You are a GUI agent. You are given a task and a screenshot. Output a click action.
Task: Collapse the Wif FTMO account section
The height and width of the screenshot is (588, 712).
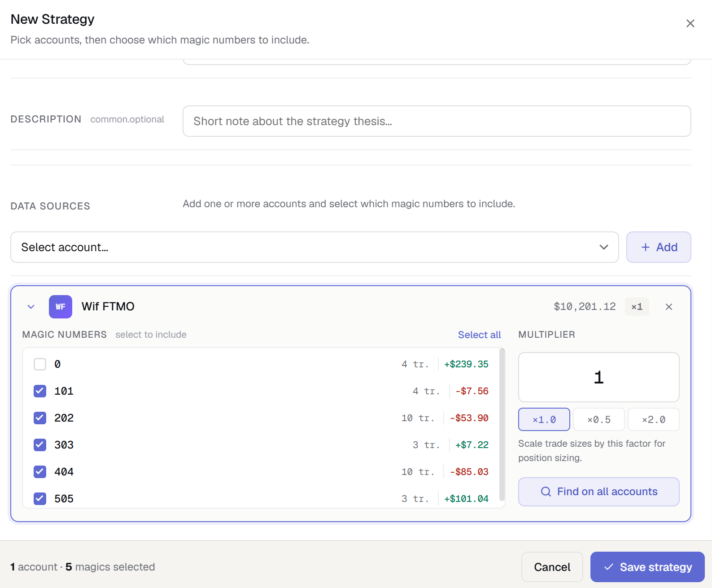click(x=31, y=307)
